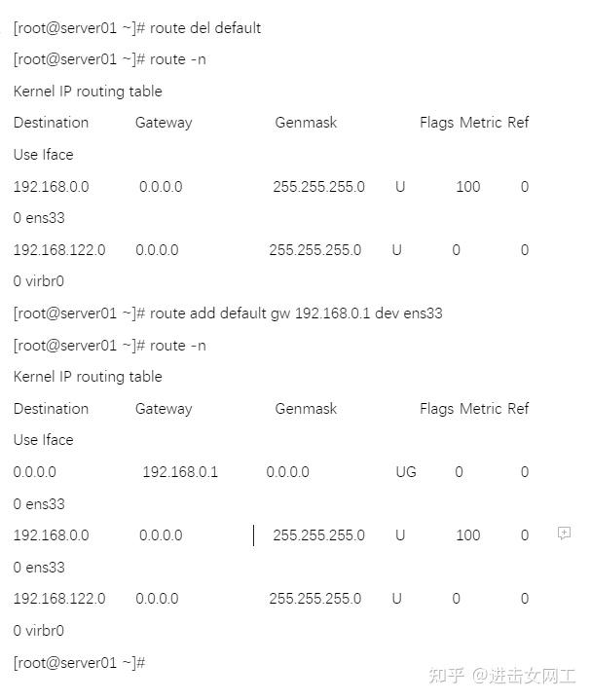Click the '0 ens33' line under default route

[39, 504]
